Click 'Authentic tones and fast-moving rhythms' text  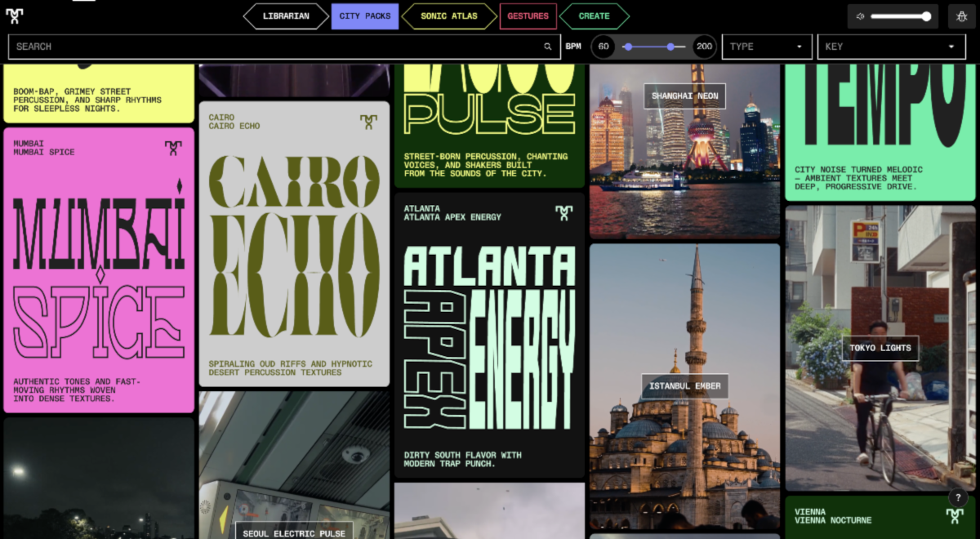click(x=77, y=390)
